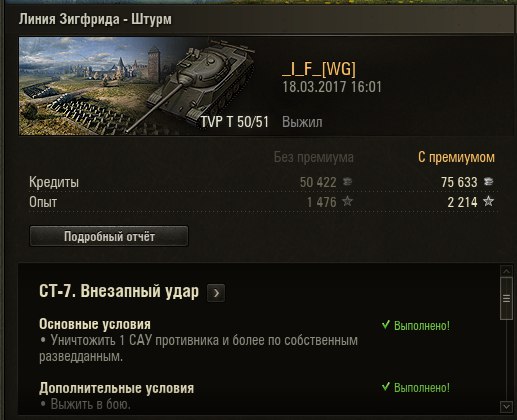This screenshot has height=420, width=517.
Task: Click green checkmark beside Дополнительные условия
Action: pyautogui.click(x=386, y=387)
